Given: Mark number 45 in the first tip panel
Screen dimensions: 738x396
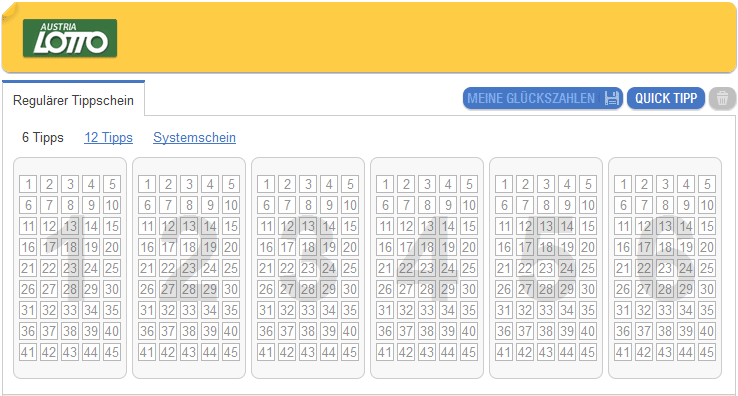Looking at the screenshot, I should point(112,352).
